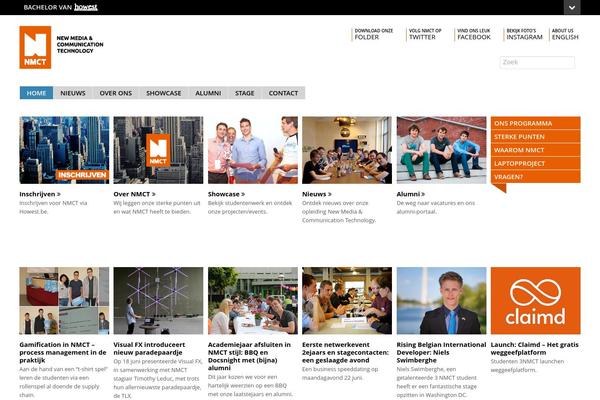Go to the Alumni menu item
Image resolution: width=600 pixels, height=400 pixels.
pyautogui.click(x=208, y=93)
